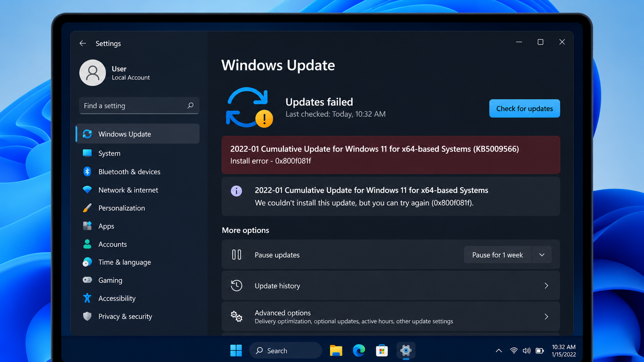Viewport: 644px width, 362px height.
Task: Click the User Local Account name
Action: (131, 73)
